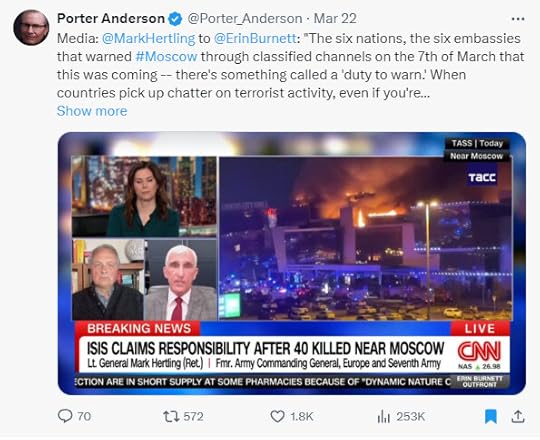Image resolution: width=540 pixels, height=440 pixels.
Task: Open view analytics bar chart icon
Action: (384, 417)
